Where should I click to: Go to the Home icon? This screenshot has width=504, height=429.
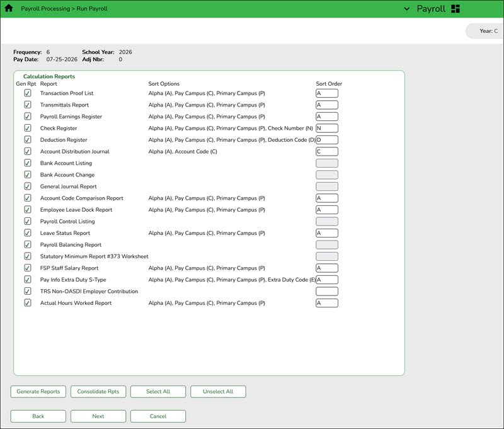point(9,8)
